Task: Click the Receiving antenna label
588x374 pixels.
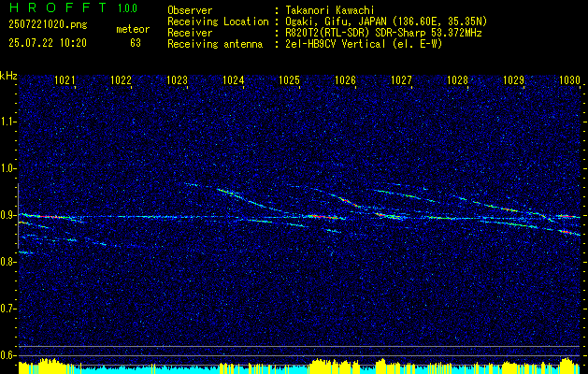Action: [x=215, y=44]
